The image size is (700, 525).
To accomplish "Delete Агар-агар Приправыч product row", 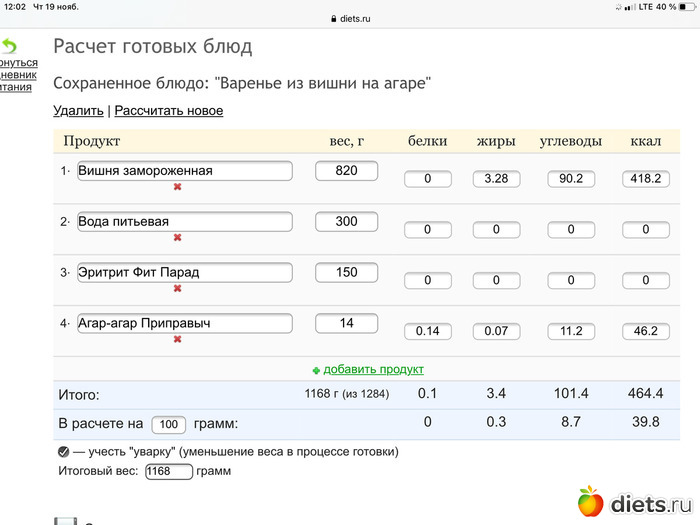I will pyautogui.click(x=177, y=339).
